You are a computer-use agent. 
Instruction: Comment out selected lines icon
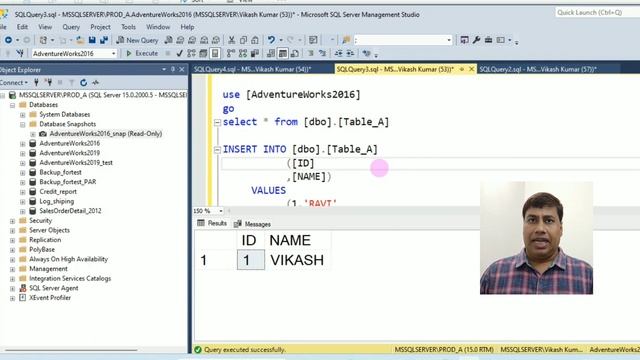click(311, 53)
